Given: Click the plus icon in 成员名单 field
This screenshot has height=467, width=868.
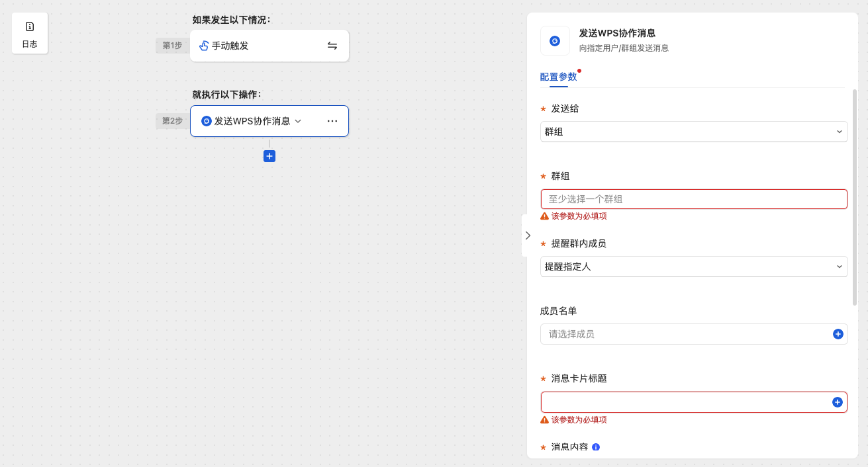Looking at the screenshot, I should tap(838, 334).
